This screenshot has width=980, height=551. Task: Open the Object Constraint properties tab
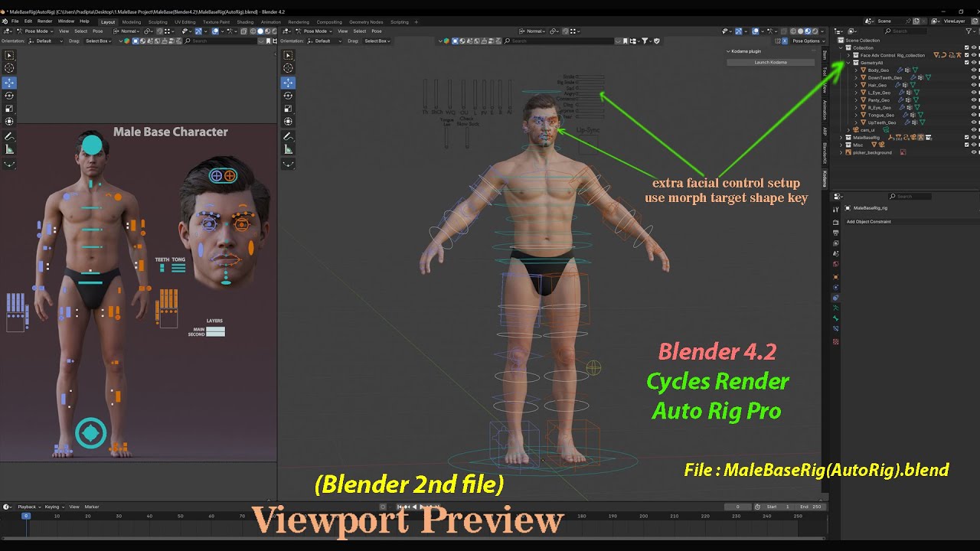point(835,298)
